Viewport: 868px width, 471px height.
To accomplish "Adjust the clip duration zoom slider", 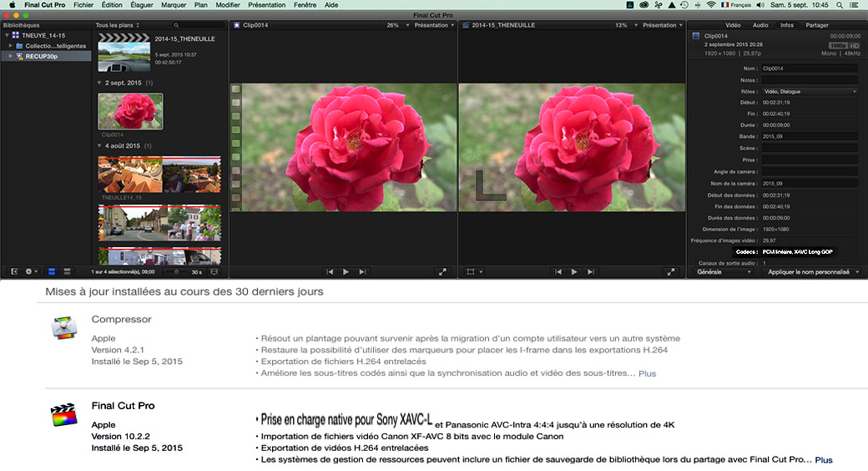I will (178, 271).
